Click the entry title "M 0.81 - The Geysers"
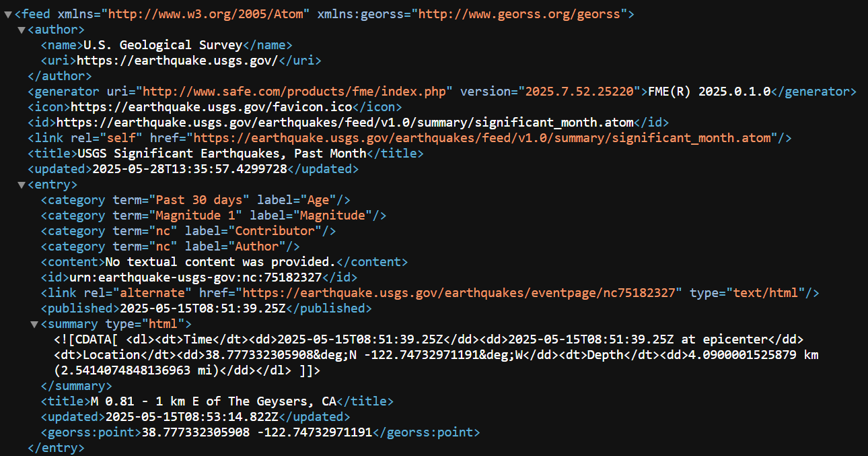 click(x=214, y=401)
